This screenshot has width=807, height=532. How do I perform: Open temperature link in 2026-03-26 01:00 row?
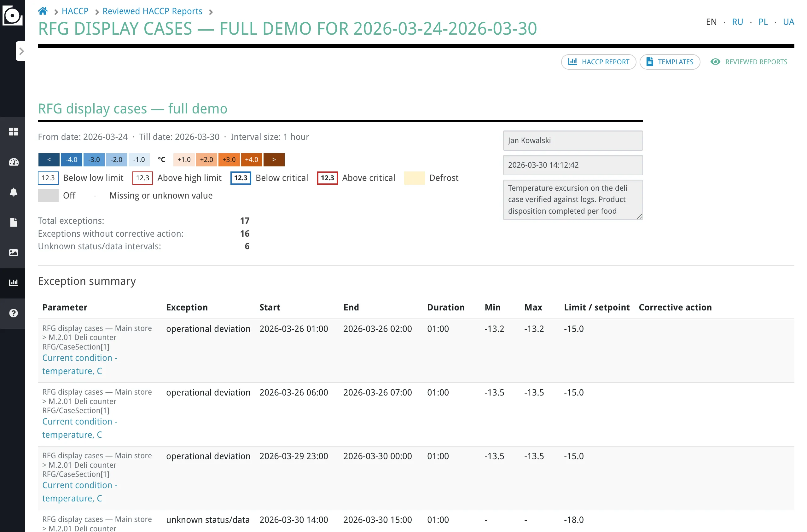coord(80,364)
